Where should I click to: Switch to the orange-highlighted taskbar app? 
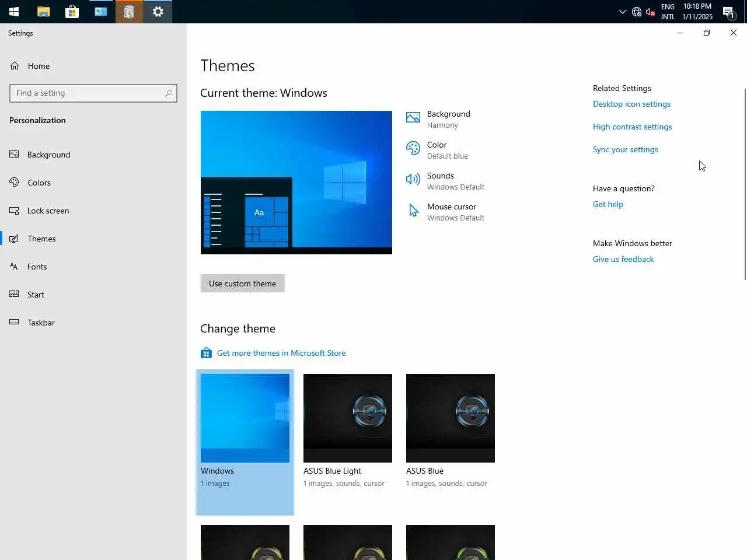click(129, 12)
